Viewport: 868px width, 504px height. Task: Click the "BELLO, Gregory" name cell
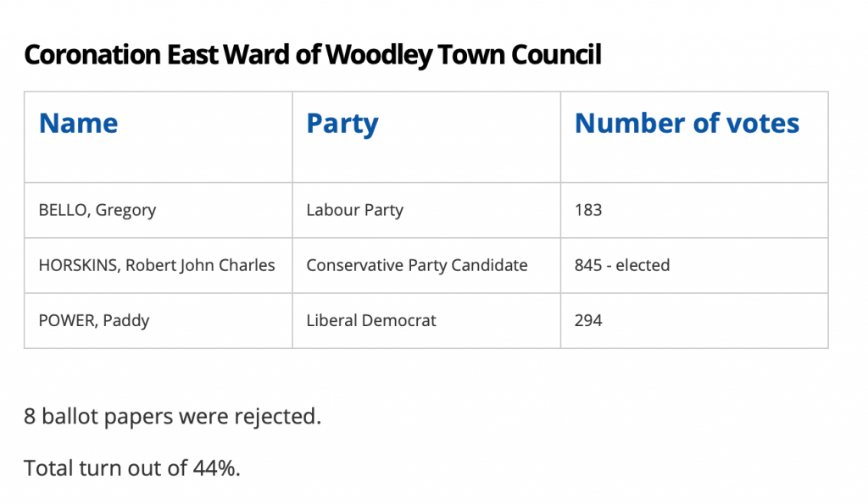click(x=97, y=210)
